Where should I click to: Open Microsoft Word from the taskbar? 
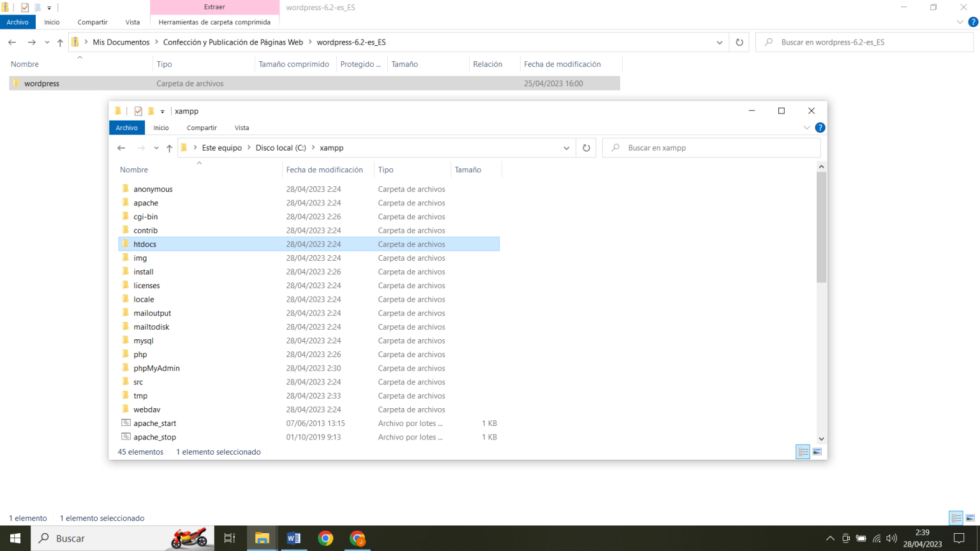point(294,538)
